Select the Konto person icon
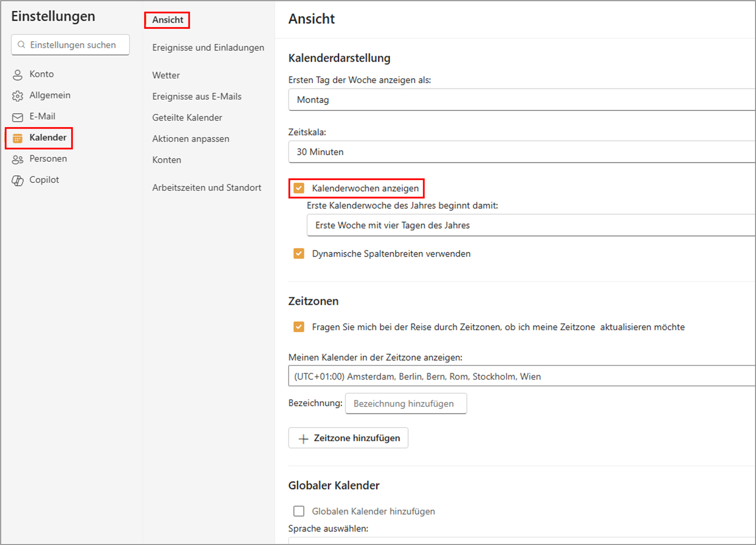This screenshot has height=545, width=756. [x=18, y=74]
